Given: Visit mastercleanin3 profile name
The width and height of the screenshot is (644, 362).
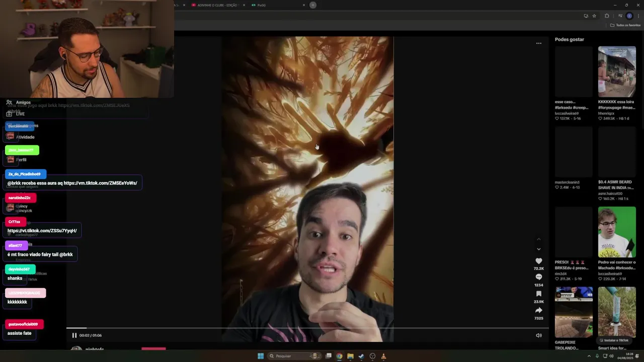Looking at the screenshot, I should click(567, 182).
